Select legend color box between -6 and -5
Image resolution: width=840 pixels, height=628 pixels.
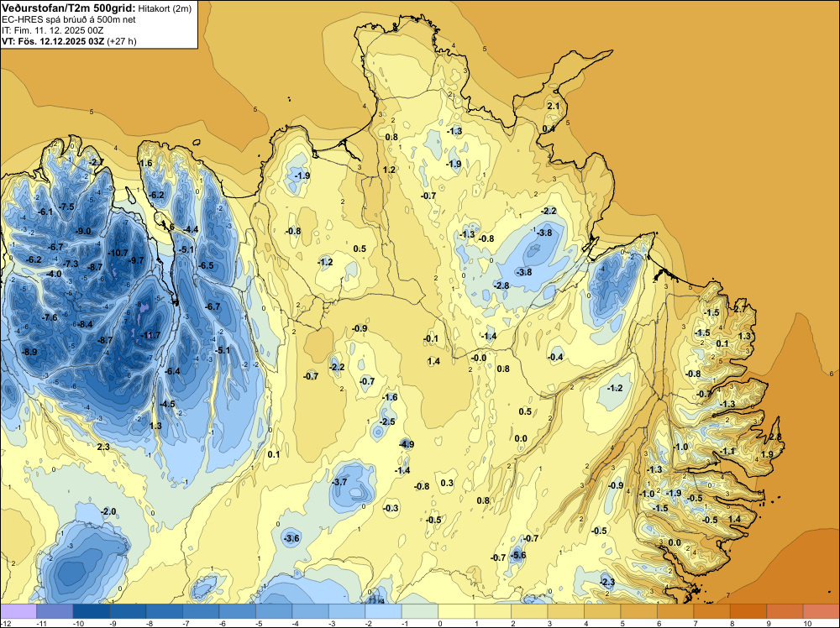pyautogui.click(x=238, y=611)
